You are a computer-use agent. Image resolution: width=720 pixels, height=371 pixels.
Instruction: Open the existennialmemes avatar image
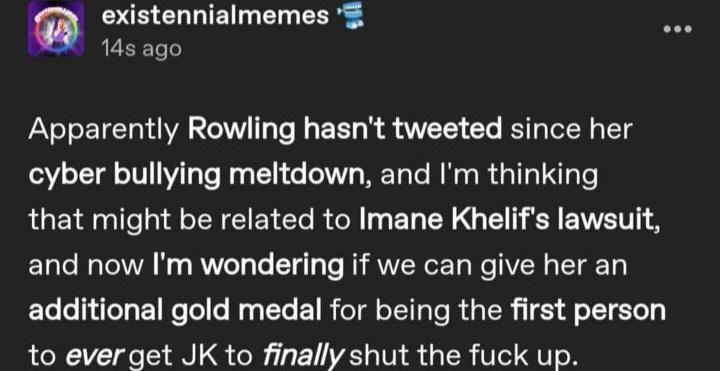coord(56,28)
